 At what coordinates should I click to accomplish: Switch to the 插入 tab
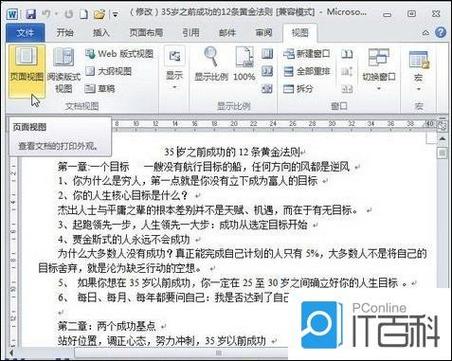pos(101,33)
